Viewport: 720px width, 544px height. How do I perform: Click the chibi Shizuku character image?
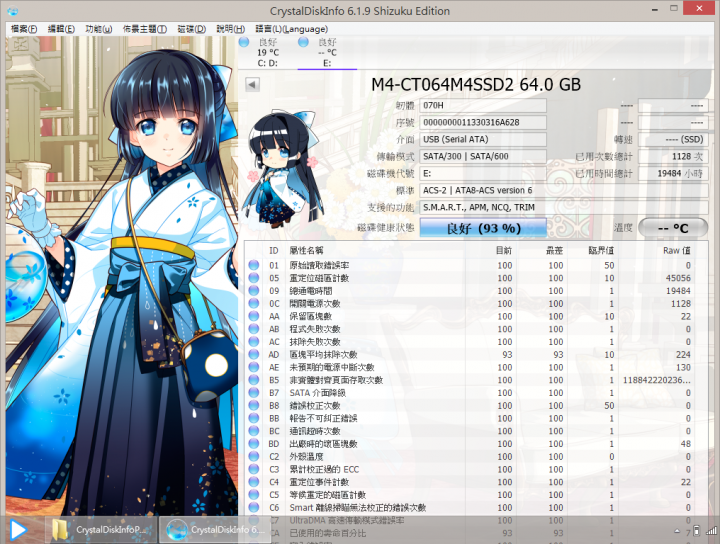(281, 169)
